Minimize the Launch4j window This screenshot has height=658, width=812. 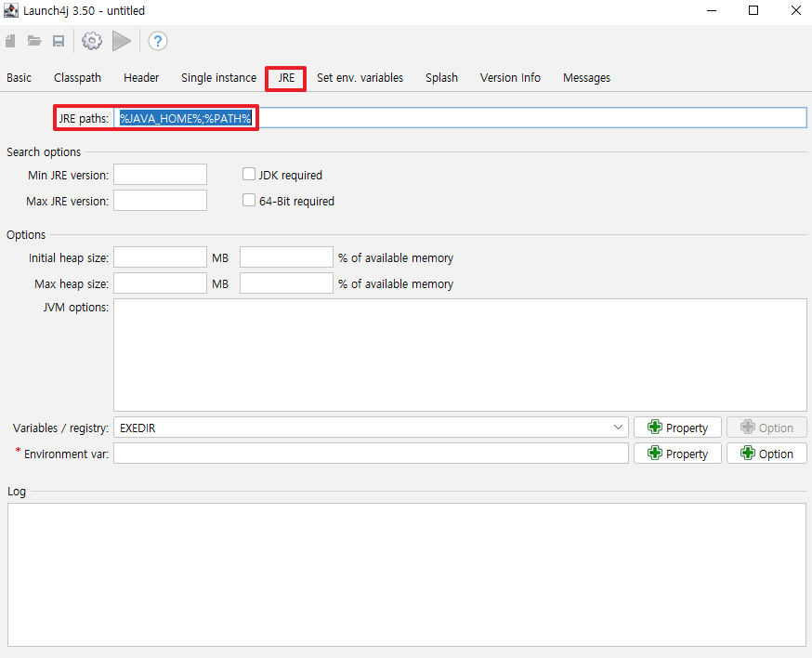[712, 10]
